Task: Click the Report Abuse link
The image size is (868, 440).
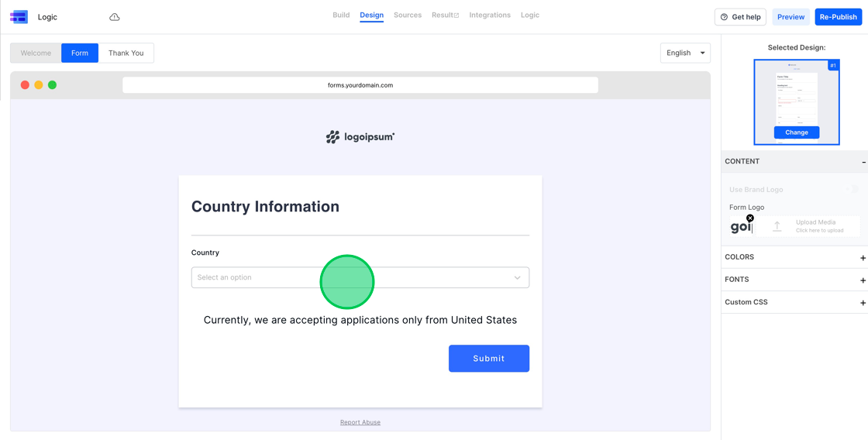Action: click(360, 422)
